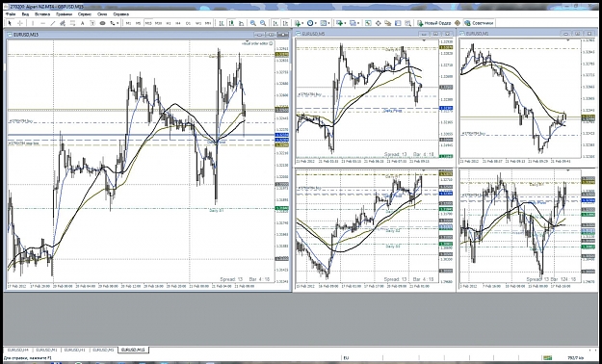Open the MetaEditor diamond icon
Image resolution: width=602 pixels, height=364 pixels.
click(458, 23)
